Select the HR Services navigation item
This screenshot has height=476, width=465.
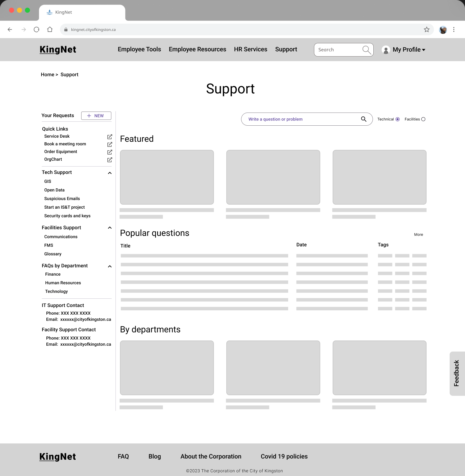[x=250, y=49]
